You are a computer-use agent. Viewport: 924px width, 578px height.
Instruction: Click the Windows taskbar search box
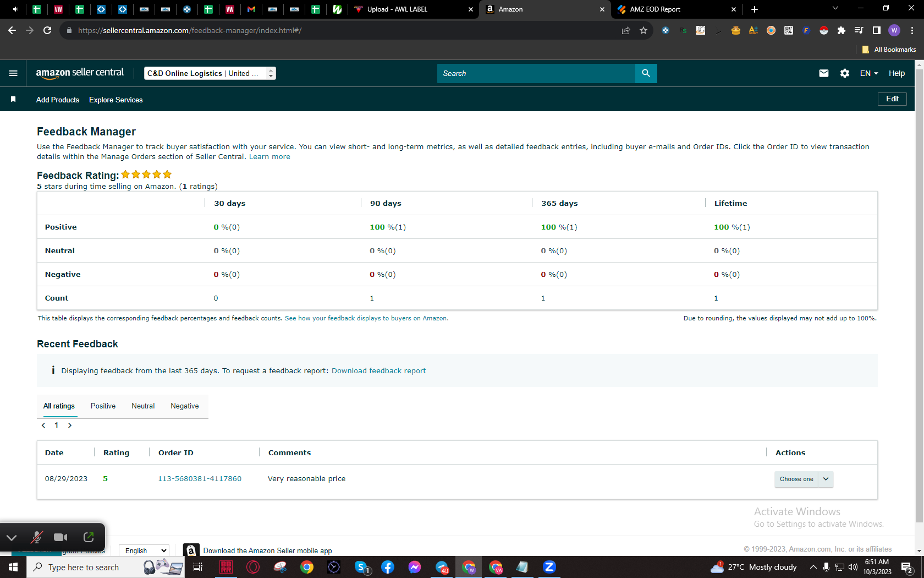(x=106, y=567)
